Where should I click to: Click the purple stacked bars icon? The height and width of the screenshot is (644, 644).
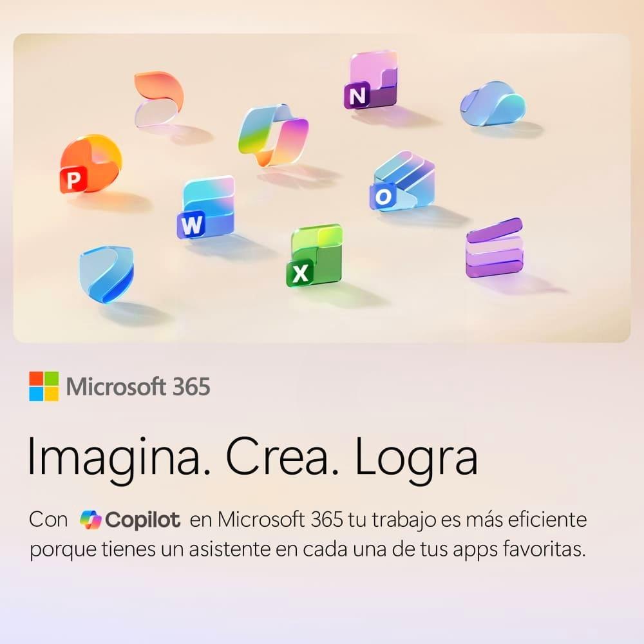(495, 249)
